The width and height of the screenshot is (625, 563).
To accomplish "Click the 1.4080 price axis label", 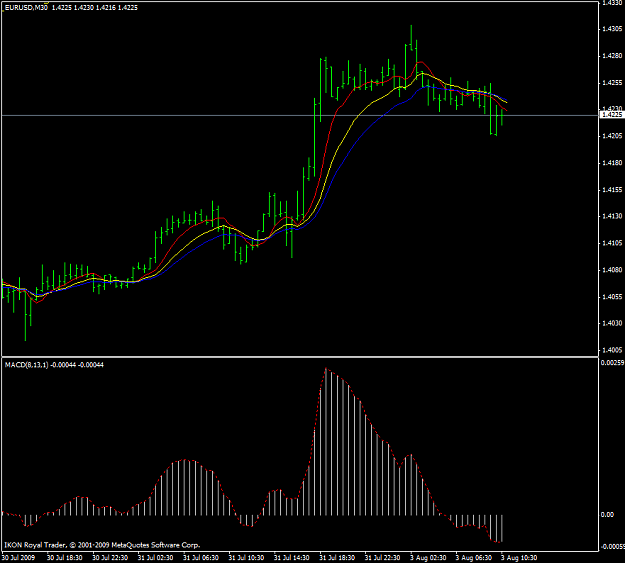I will 612,270.
